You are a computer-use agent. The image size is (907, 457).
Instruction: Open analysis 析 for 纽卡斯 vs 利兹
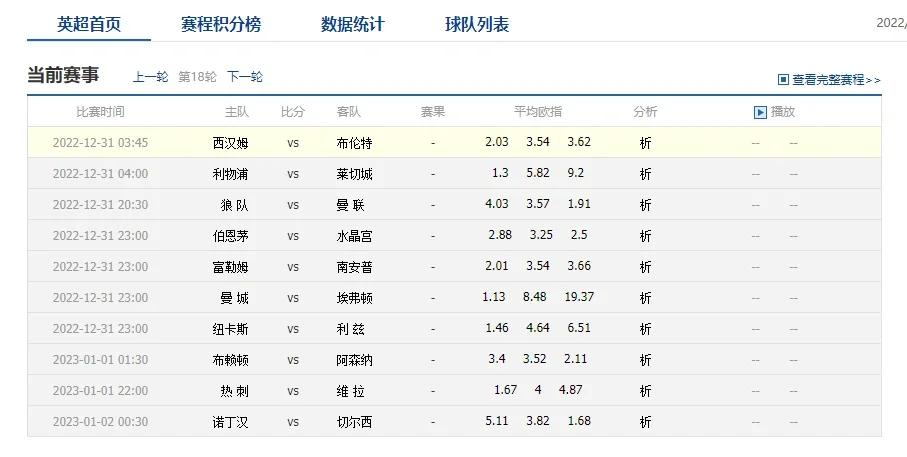(646, 329)
